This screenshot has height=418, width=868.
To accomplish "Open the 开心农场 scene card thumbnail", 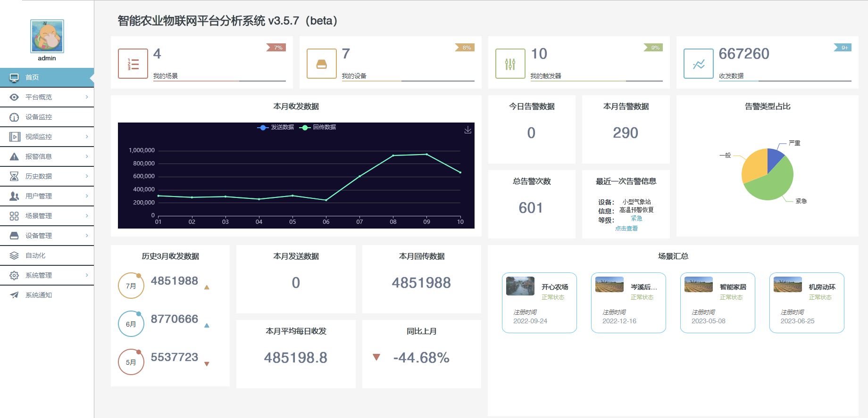I will point(520,286).
